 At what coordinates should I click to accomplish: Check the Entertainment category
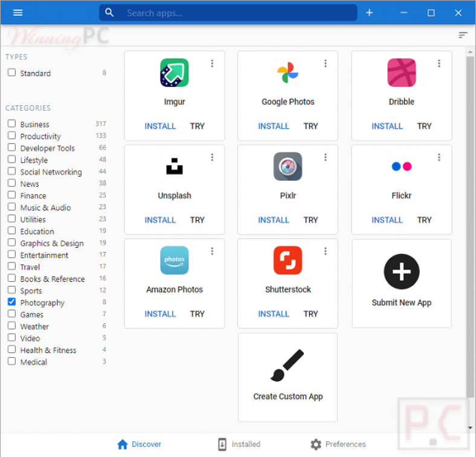click(x=11, y=254)
